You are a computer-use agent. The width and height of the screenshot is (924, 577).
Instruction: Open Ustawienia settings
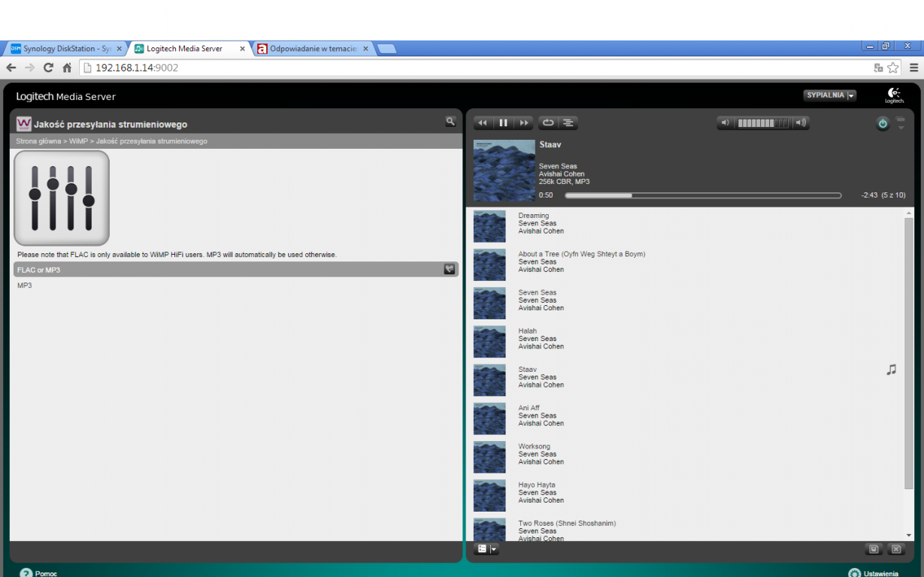874,573
